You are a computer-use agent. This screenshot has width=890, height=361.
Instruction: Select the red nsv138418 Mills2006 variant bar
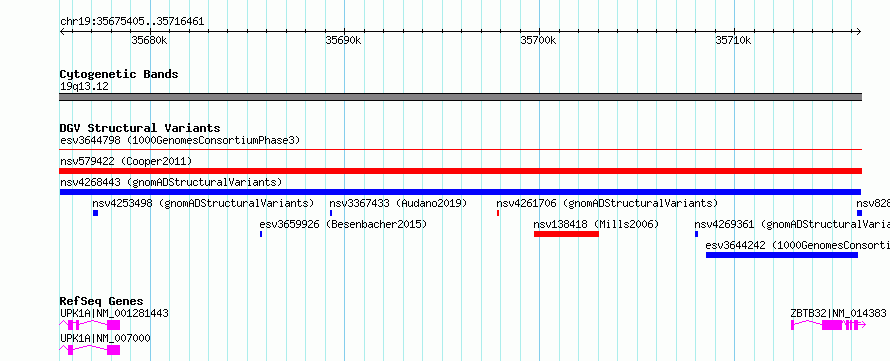566,234
